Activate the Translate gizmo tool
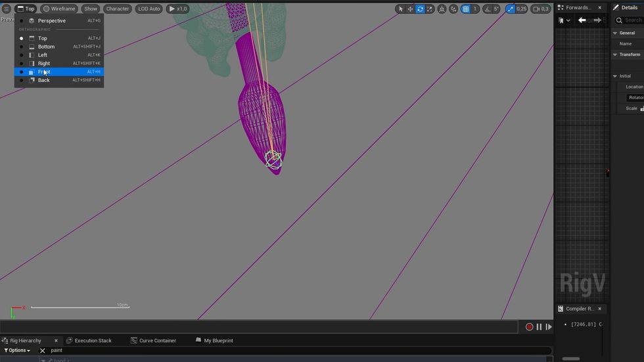The image size is (644, 362). click(410, 9)
